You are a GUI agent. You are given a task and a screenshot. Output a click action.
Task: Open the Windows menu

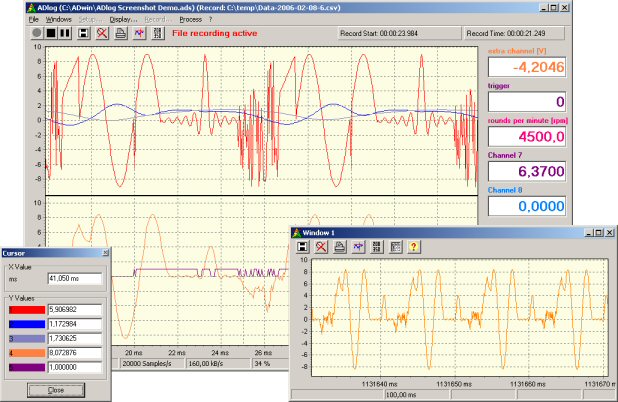pos(59,19)
